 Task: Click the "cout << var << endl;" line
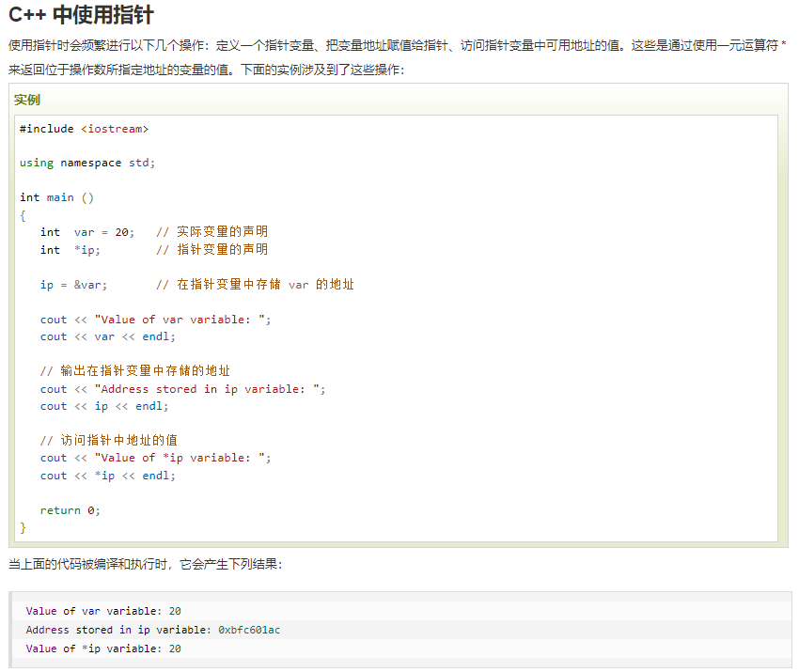click(108, 336)
